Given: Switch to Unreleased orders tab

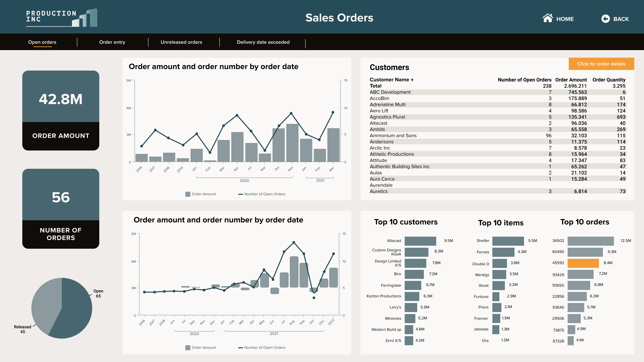Looking at the screenshot, I should pyautogui.click(x=181, y=42).
